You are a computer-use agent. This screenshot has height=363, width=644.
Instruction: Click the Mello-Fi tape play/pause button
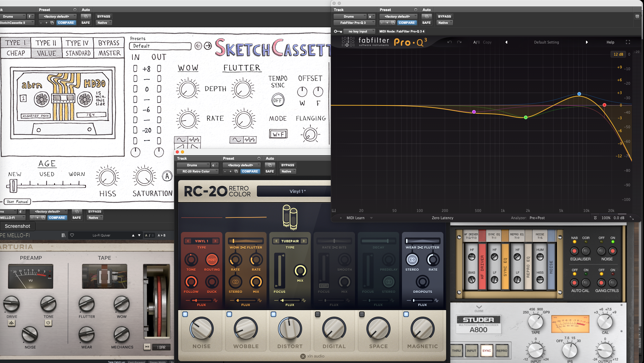click(x=147, y=347)
